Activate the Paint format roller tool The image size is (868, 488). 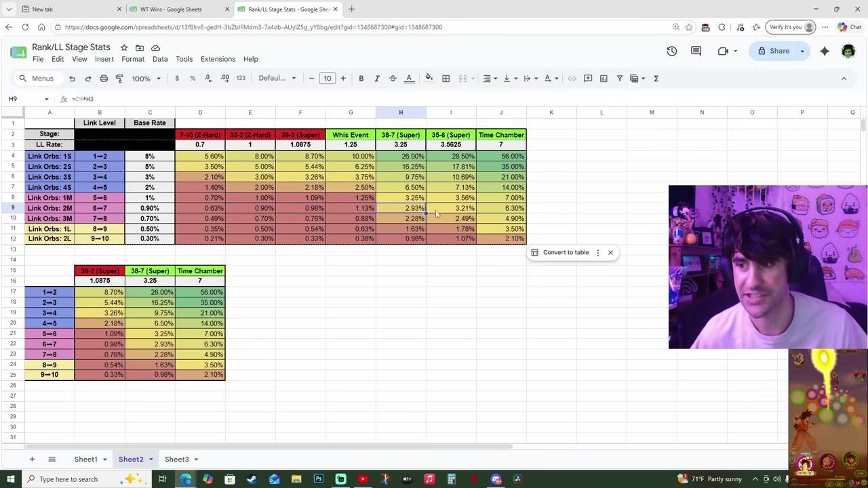coord(119,79)
